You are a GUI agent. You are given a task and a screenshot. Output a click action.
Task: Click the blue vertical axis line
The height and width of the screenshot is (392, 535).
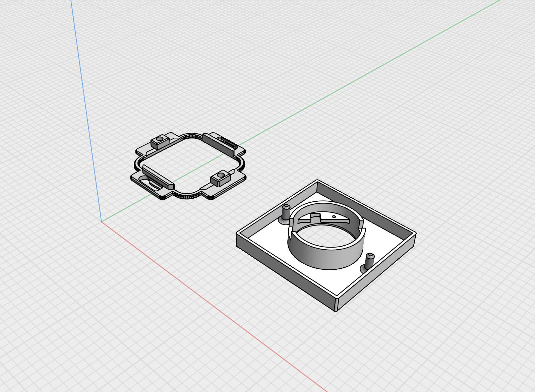tap(86, 111)
